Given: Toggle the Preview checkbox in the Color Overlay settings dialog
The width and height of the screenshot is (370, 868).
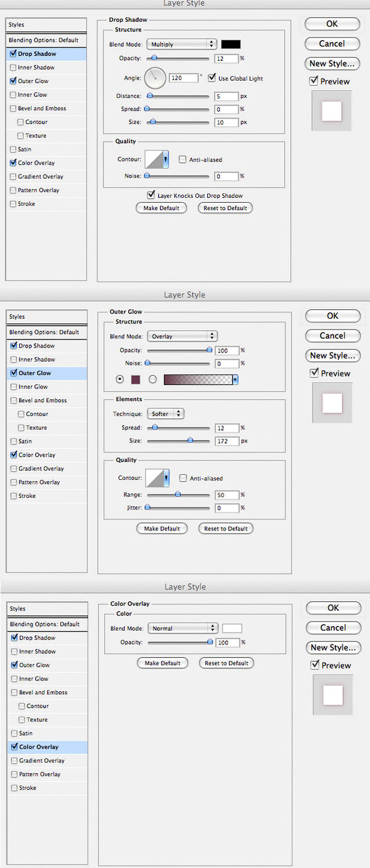Looking at the screenshot, I should (x=315, y=665).
